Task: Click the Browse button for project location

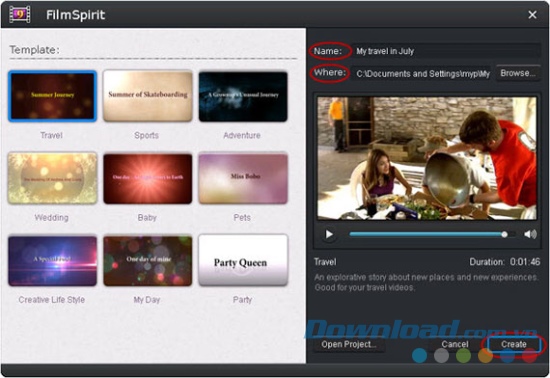Action: tap(518, 73)
